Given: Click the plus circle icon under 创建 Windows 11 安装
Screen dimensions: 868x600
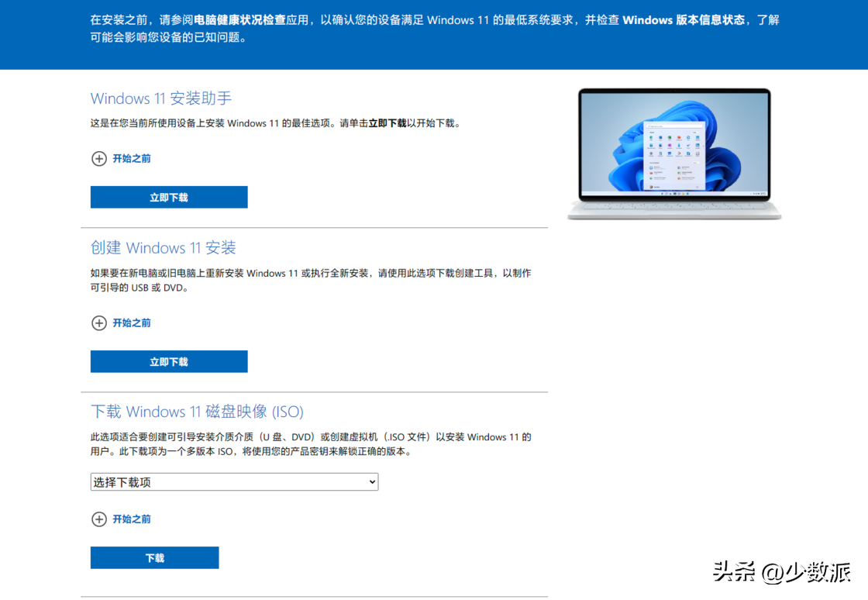Looking at the screenshot, I should click(x=99, y=323).
